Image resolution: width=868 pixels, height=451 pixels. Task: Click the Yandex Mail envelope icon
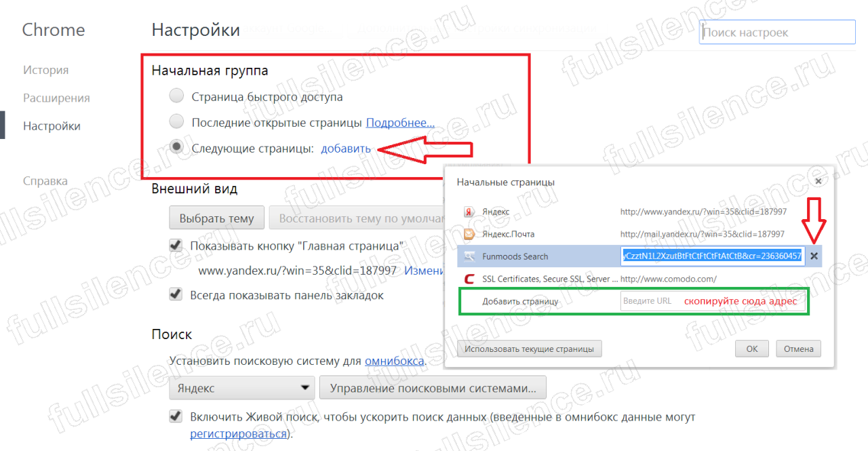(469, 234)
